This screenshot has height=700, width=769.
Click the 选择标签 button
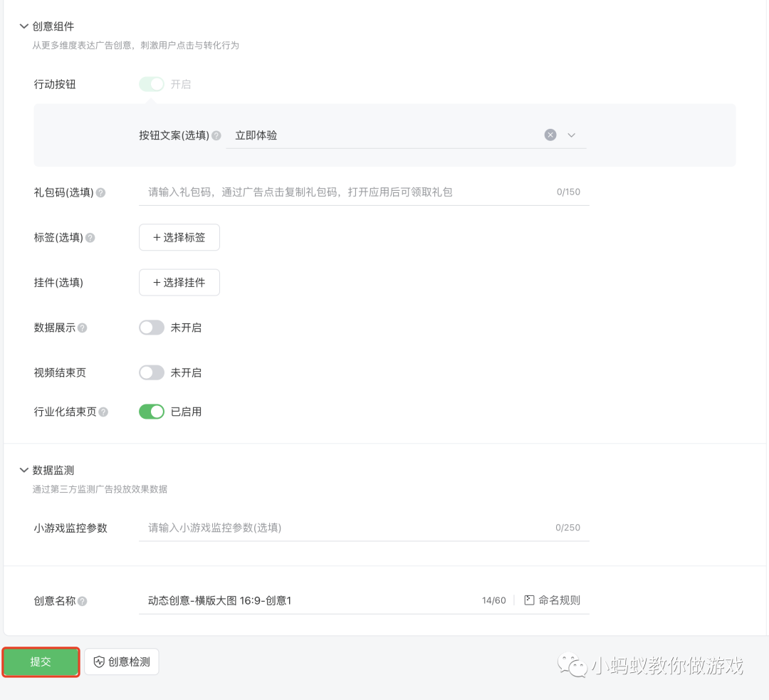[179, 237]
